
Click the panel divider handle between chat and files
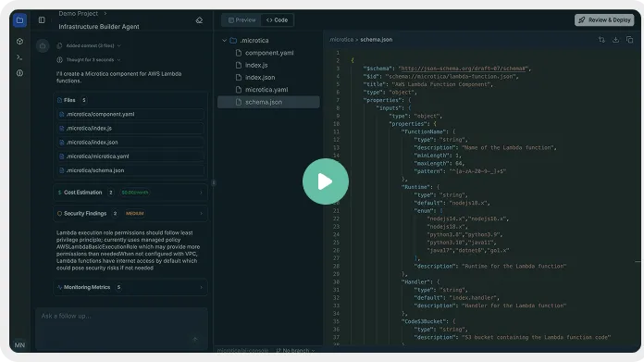(x=214, y=182)
